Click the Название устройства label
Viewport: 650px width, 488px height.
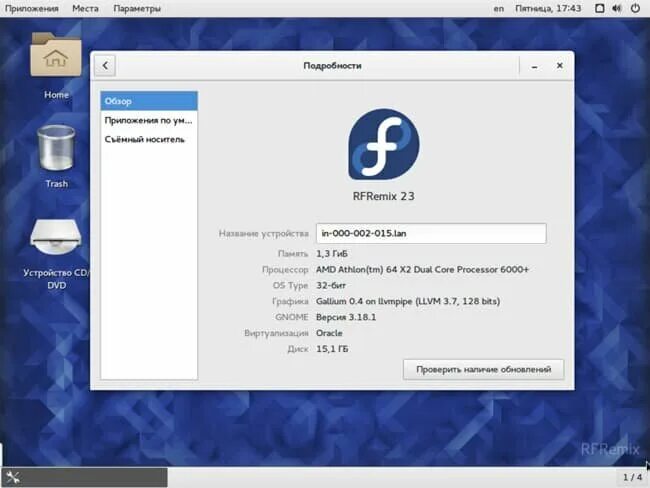(264, 233)
